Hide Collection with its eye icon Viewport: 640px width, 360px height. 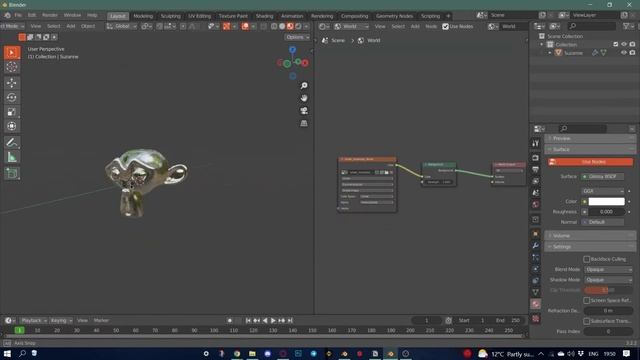624,44
